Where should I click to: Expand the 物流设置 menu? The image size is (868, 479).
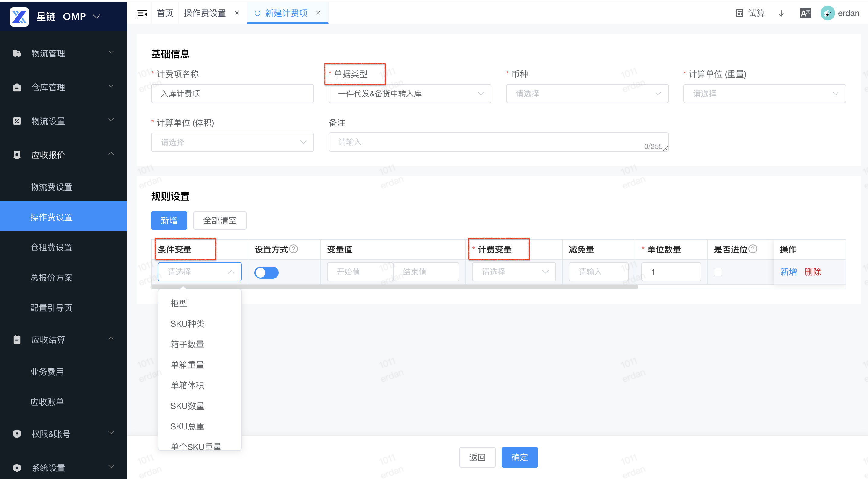pyautogui.click(x=111, y=120)
